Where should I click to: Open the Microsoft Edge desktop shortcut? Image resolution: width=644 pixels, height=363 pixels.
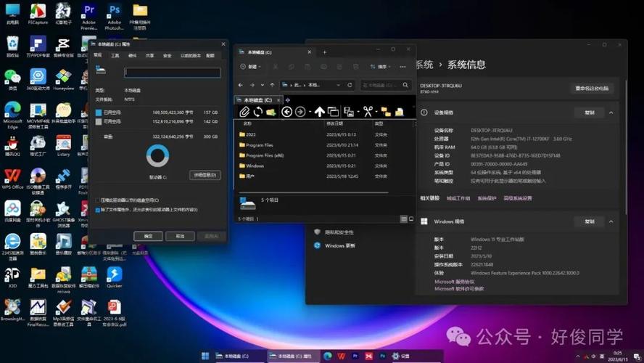point(12,115)
